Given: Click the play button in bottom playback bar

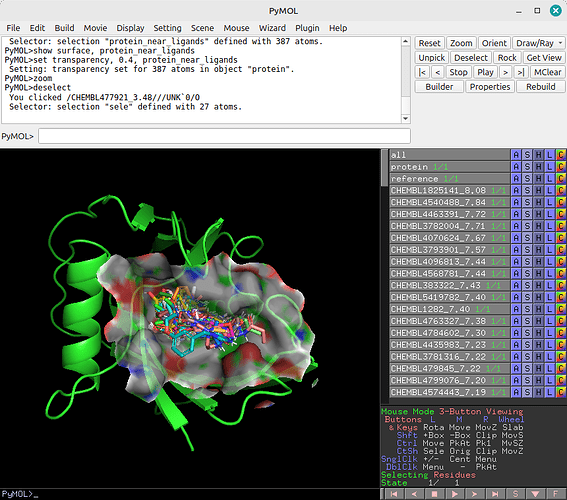Looking at the screenshot, I should (455, 494).
